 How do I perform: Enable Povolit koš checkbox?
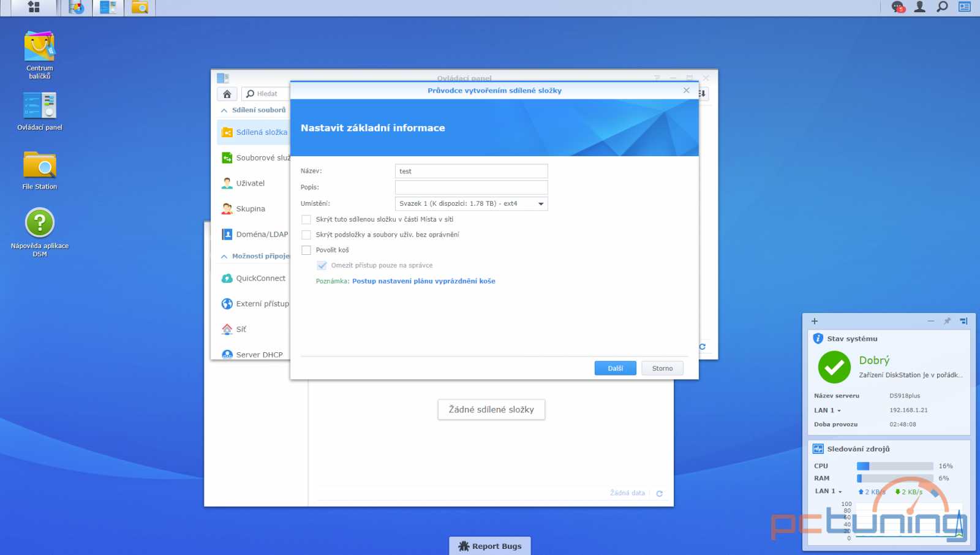click(x=306, y=250)
